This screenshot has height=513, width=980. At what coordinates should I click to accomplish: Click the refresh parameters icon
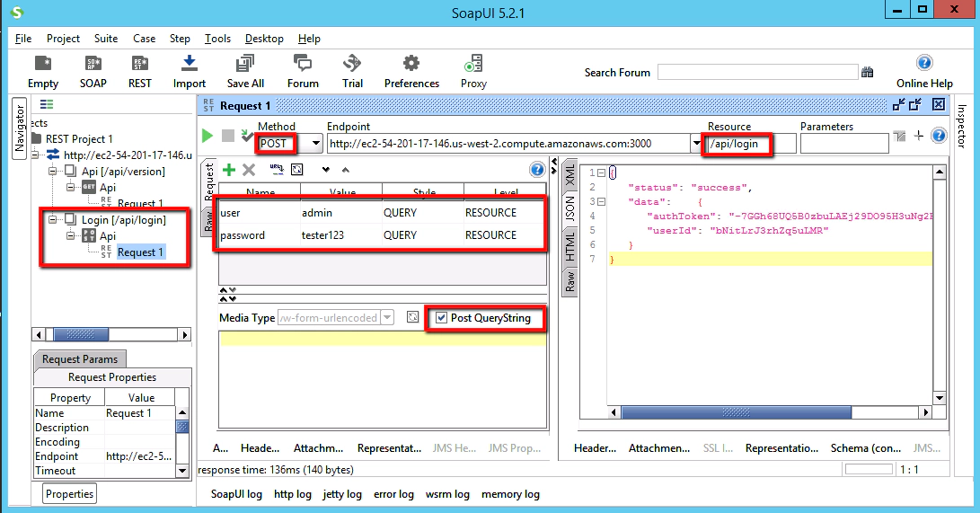[x=297, y=169]
